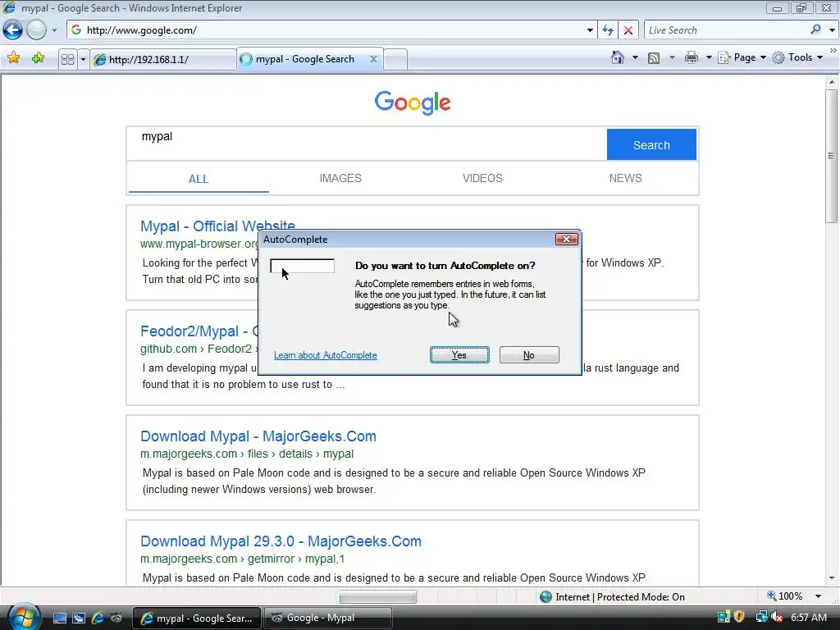Open the recent pages dropdown beside Forward

click(54, 30)
